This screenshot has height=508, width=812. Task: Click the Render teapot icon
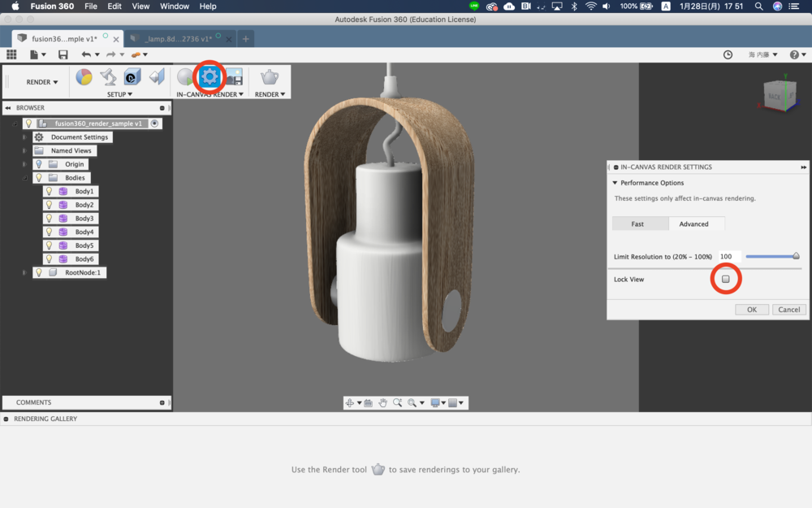pyautogui.click(x=270, y=77)
